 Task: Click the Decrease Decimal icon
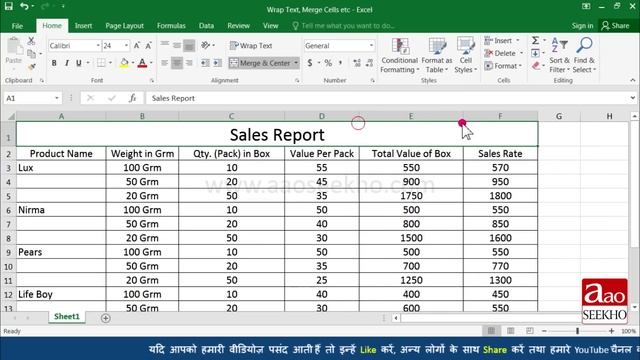[369, 63]
